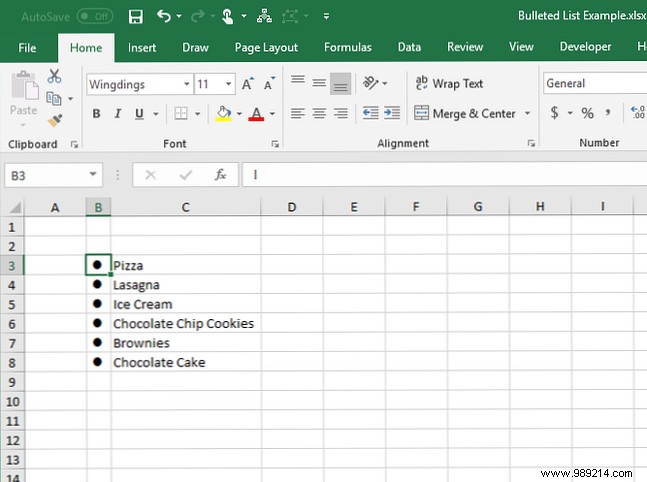
Task: Open Alignment group dialog launcher
Action: [x=531, y=143]
